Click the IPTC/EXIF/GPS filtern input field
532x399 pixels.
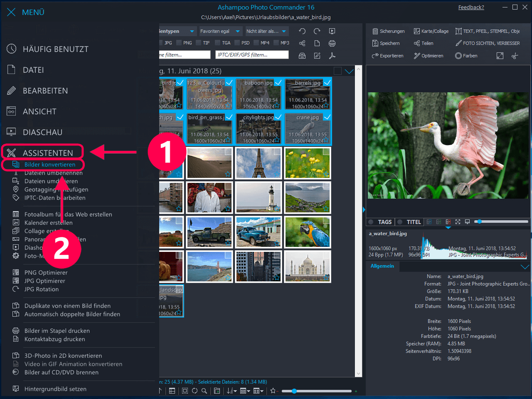(x=252, y=55)
